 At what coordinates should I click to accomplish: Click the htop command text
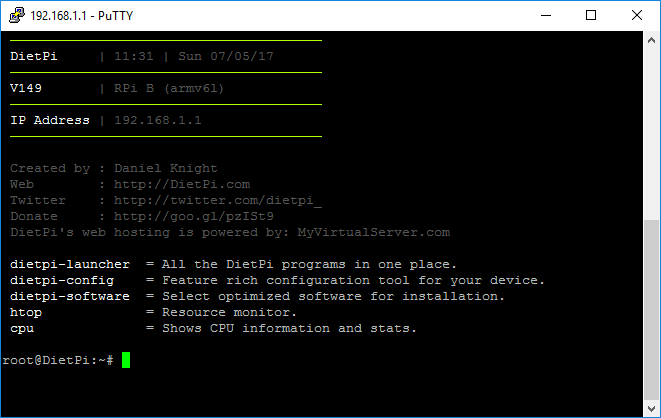point(26,313)
